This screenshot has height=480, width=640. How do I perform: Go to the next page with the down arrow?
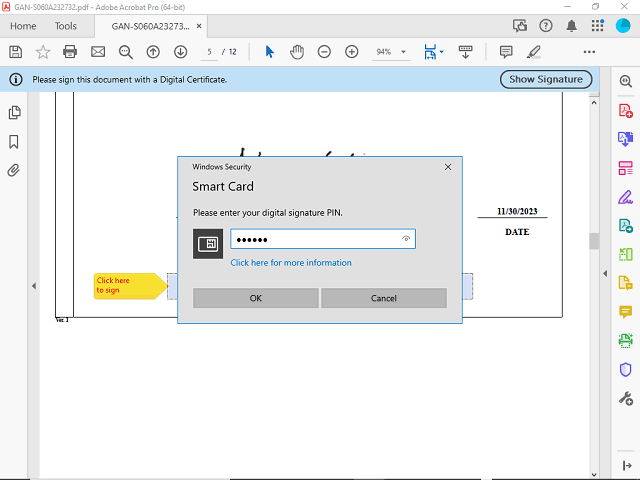[x=180, y=52]
